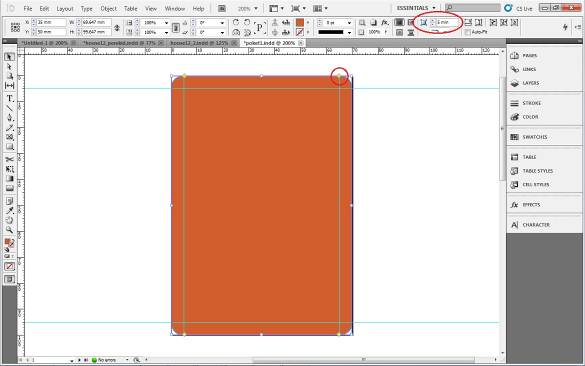Click the fill/stroke swatch in the toolbox
The height and width of the screenshot is (366, 585).
pyautogui.click(x=9, y=243)
